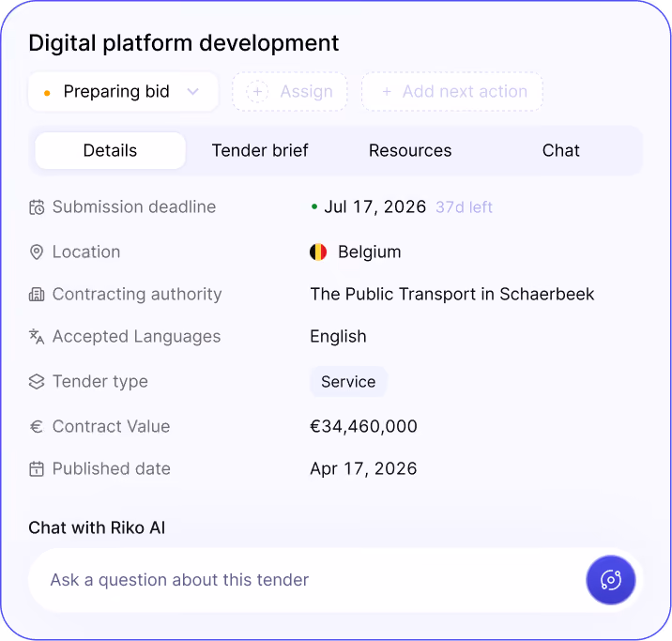The width and height of the screenshot is (672, 641).
Task: Expand the chevron beside Preparing bid
Action: [x=193, y=91]
